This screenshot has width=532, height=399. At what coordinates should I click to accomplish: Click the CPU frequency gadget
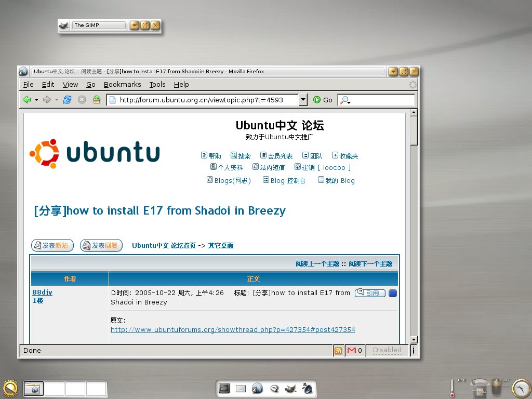pyautogui.click(x=478, y=388)
